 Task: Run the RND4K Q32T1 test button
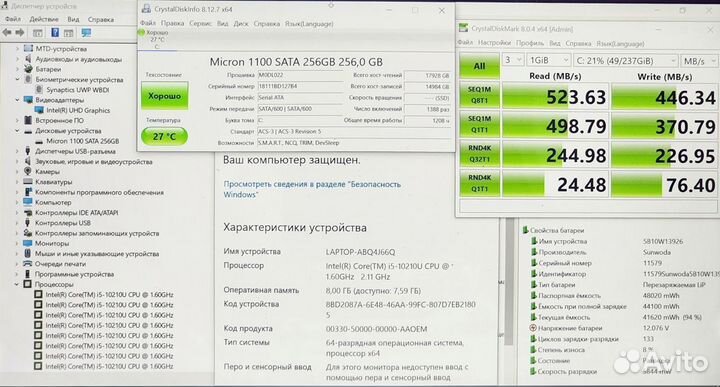479,153
